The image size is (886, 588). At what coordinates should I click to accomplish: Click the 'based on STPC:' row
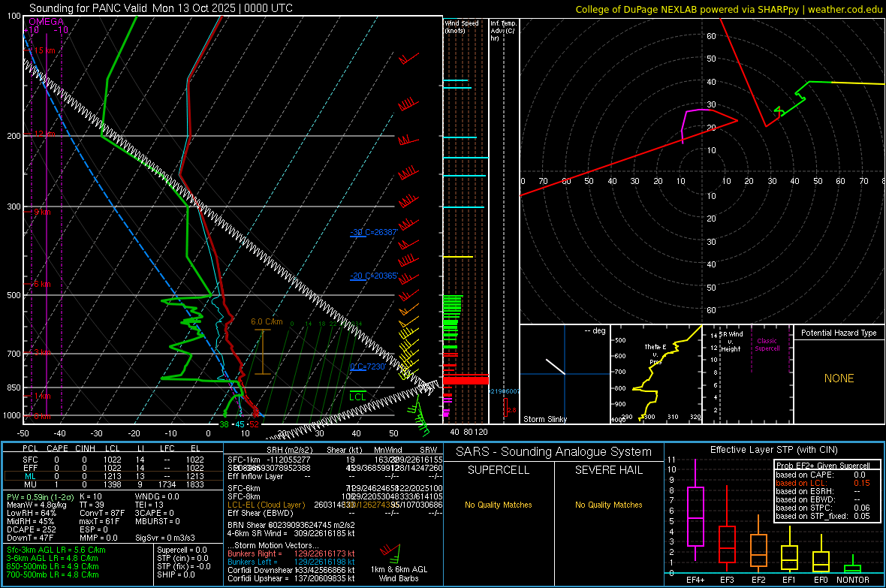click(823, 508)
